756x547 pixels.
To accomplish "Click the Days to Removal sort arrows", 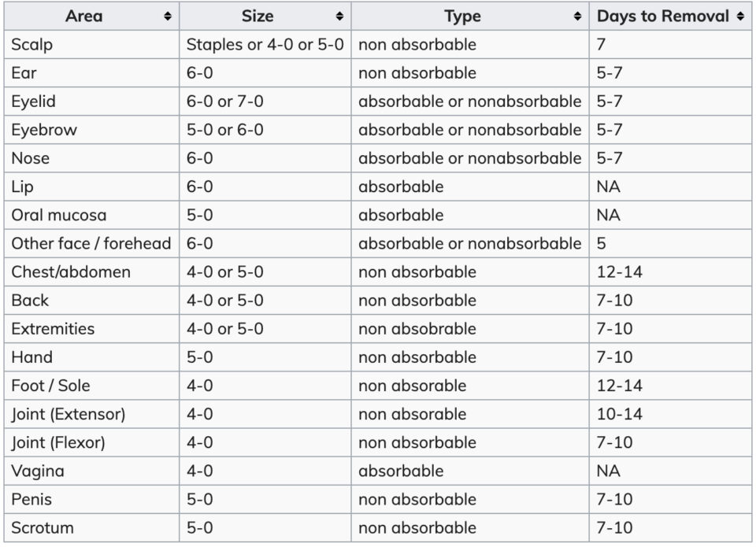I will (x=741, y=16).
